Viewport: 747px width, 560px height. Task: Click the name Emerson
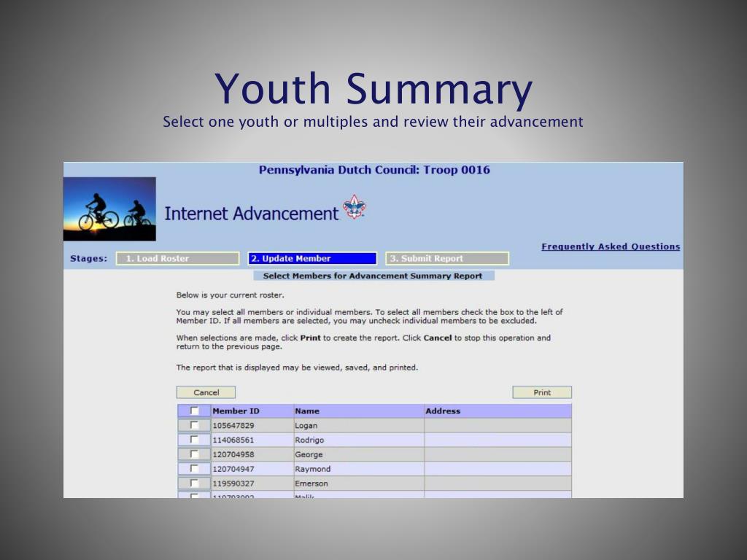click(311, 484)
